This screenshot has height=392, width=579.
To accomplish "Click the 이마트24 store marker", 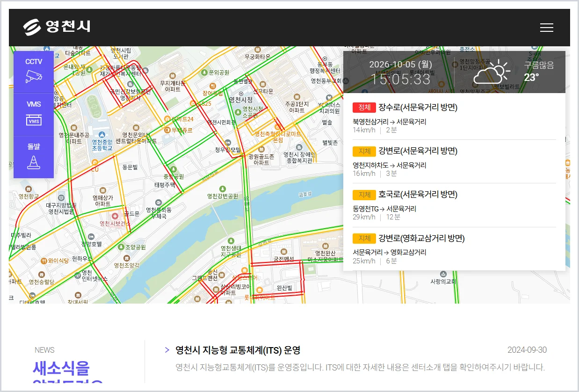I will point(167,119).
